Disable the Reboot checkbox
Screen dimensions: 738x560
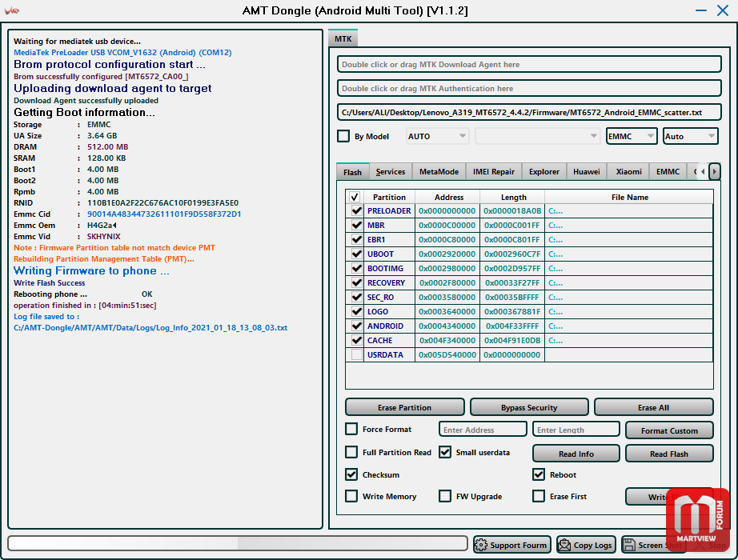coord(539,474)
